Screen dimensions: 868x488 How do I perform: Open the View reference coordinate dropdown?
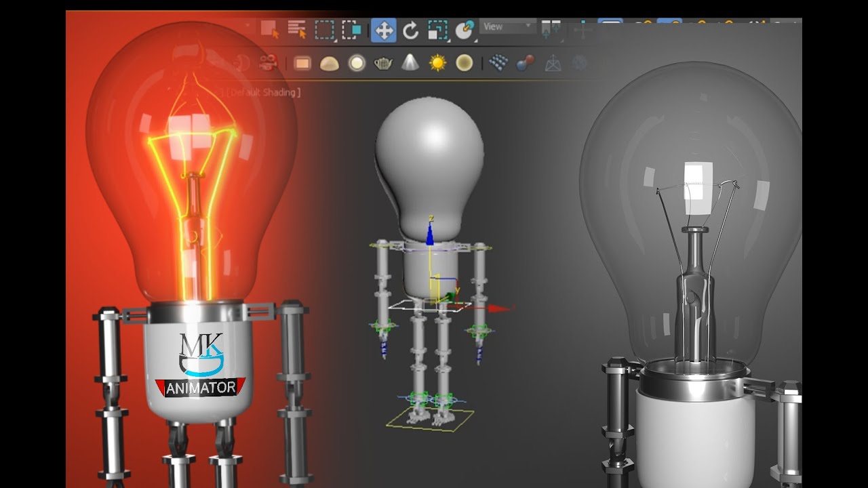(508, 27)
